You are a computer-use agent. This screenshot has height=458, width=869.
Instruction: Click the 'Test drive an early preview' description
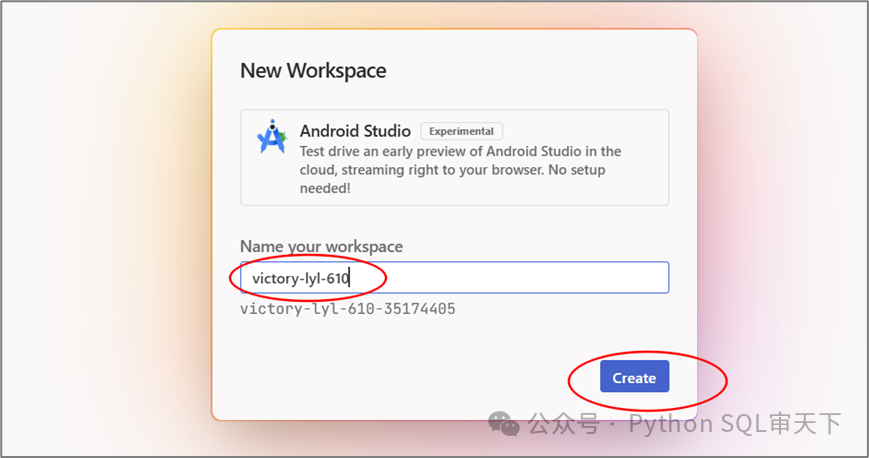pyautogui.click(x=460, y=170)
